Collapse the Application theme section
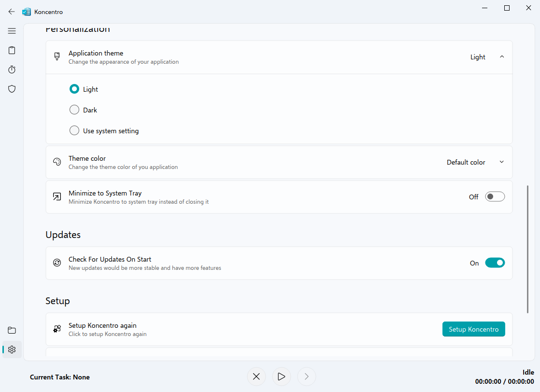540x392 pixels. tap(501, 57)
